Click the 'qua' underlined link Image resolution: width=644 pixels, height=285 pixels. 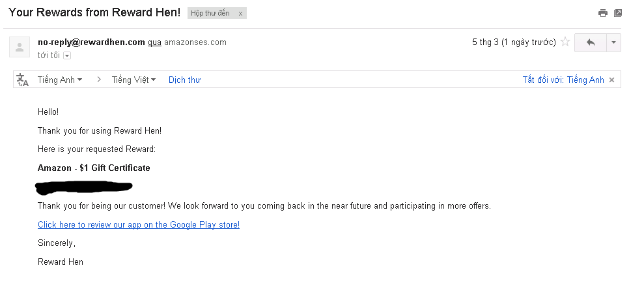(x=154, y=42)
